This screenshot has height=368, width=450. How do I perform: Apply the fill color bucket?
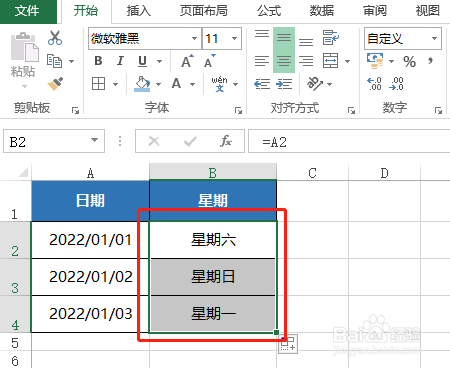pos(142,84)
